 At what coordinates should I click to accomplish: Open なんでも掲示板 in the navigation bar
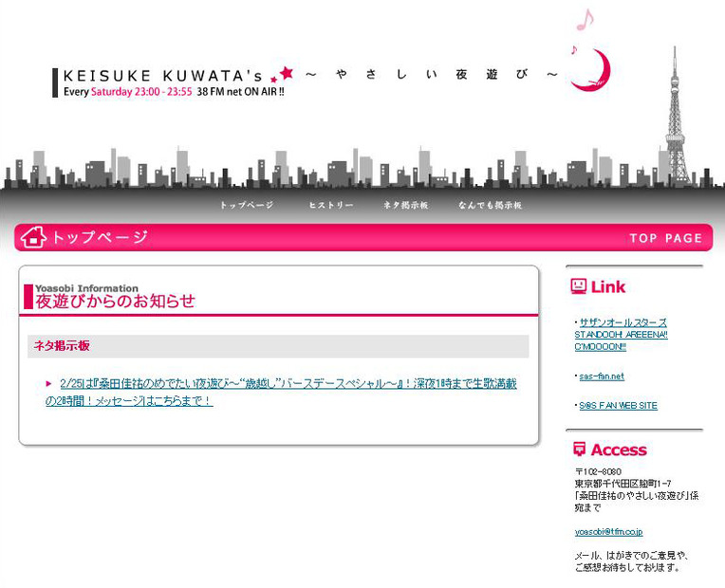pyautogui.click(x=490, y=205)
